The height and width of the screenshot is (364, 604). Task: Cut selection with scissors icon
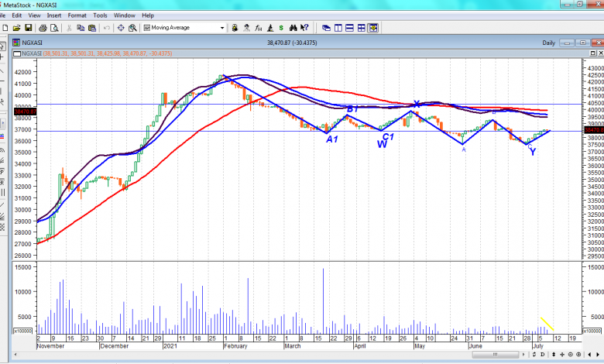coord(70,28)
